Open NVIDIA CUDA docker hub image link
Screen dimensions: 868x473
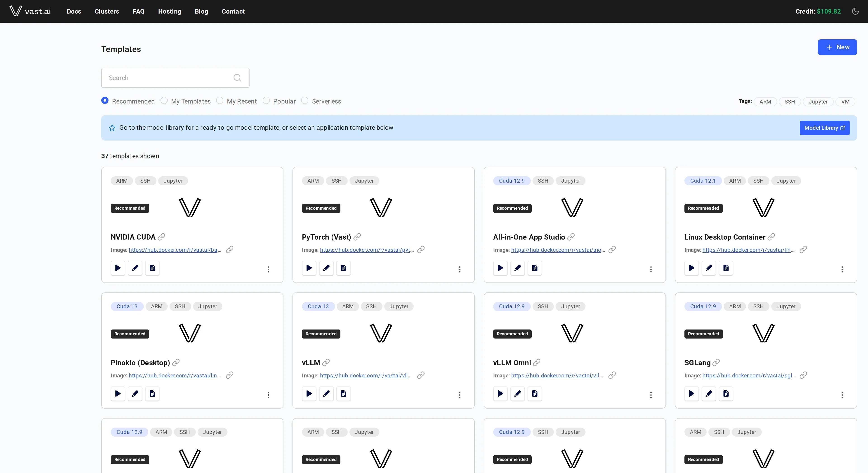(x=175, y=250)
